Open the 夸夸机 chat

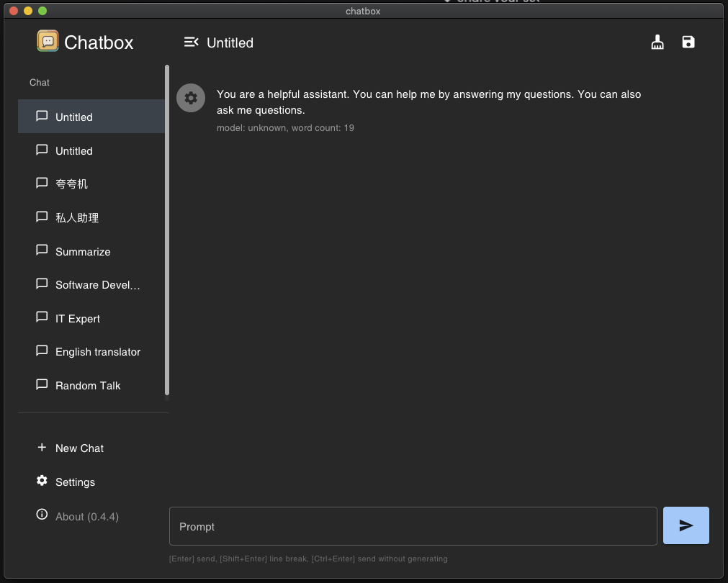pyautogui.click(x=91, y=184)
